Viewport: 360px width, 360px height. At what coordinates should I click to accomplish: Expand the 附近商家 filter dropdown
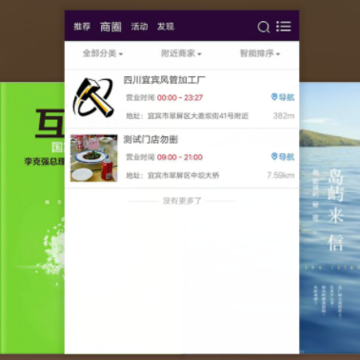pyautogui.click(x=181, y=53)
